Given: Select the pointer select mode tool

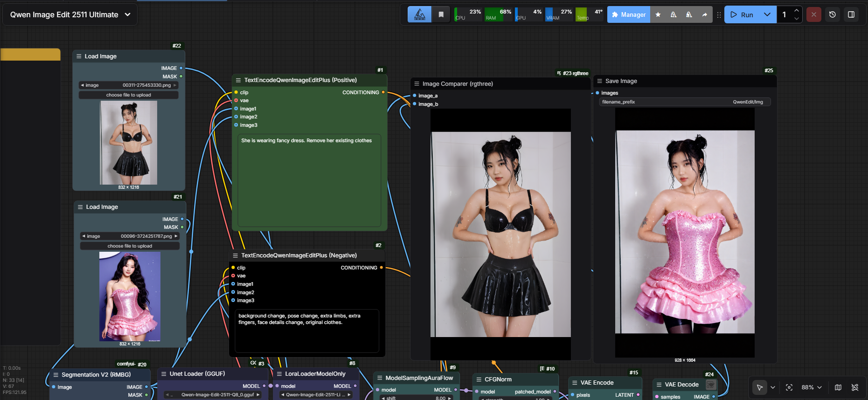Looking at the screenshot, I should coord(759,387).
